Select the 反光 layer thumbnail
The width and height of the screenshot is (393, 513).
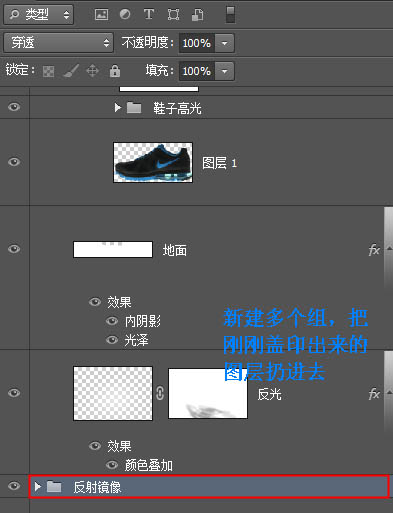(x=113, y=393)
